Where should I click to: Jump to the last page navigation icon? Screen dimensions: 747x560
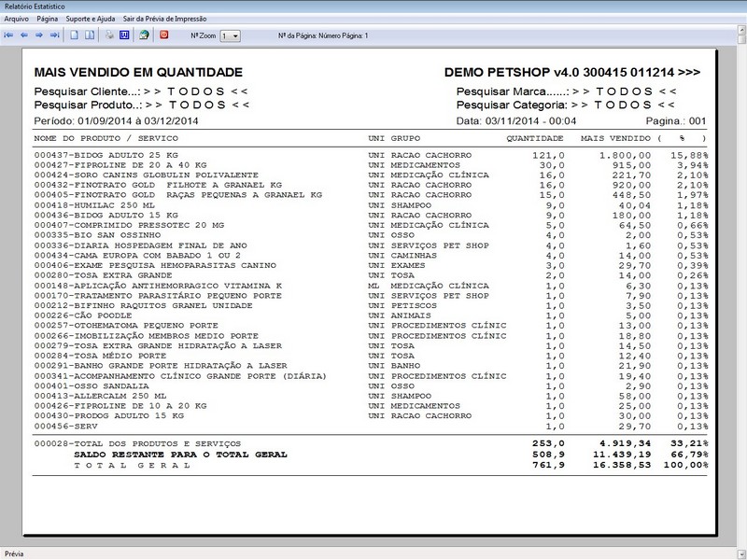(x=55, y=35)
